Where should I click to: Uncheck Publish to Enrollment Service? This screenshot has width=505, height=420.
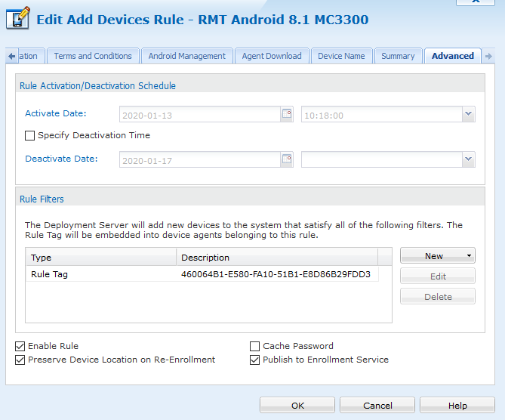255,360
